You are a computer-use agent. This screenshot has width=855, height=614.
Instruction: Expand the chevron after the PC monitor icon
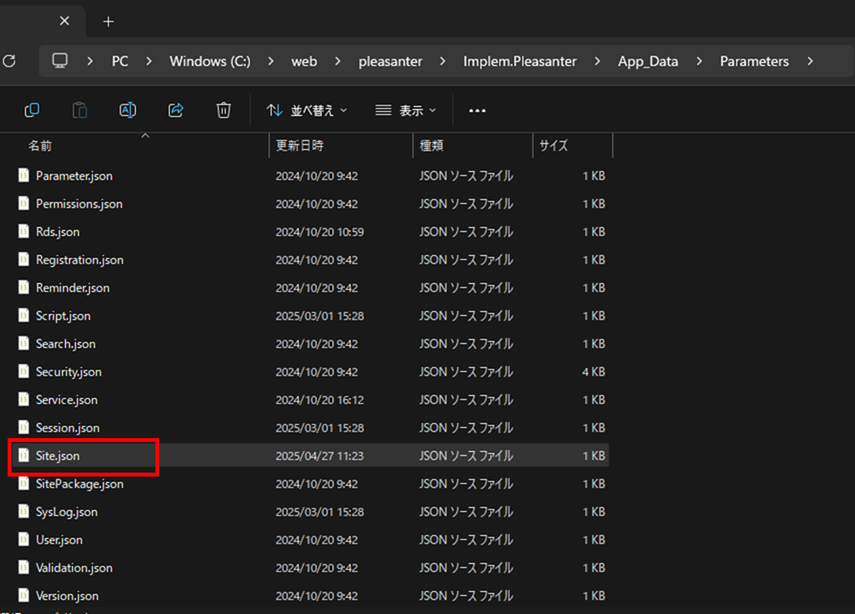(90, 61)
